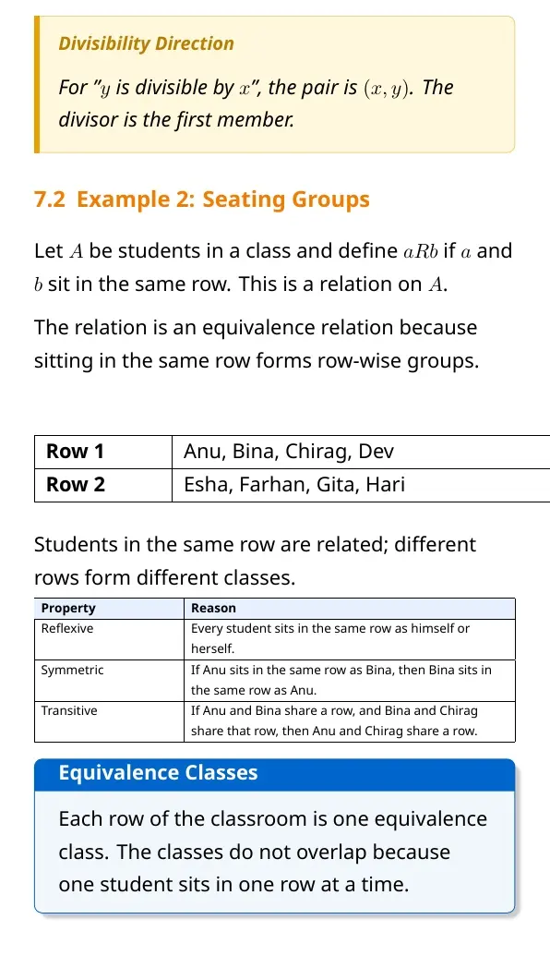Select the Esha, Farhan, Gita, Hari cell
550x980 pixels.
[x=361, y=485]
